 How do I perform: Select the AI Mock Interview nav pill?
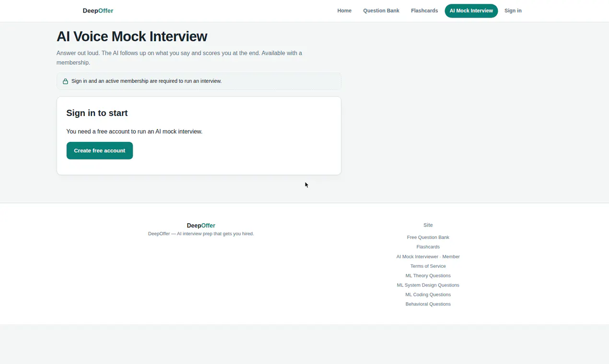pos(471,11)
